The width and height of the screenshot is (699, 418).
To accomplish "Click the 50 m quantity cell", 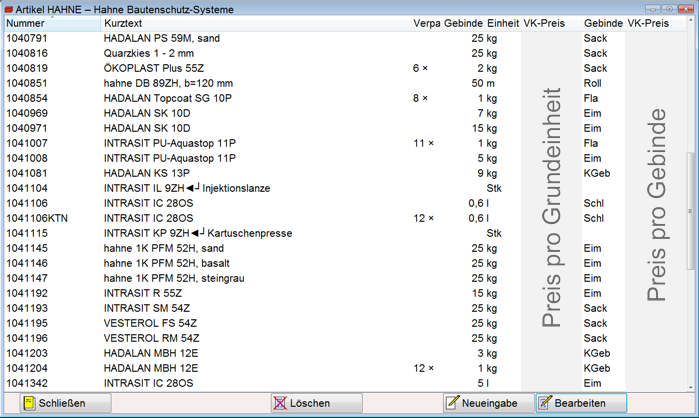I will pos(483,83).
